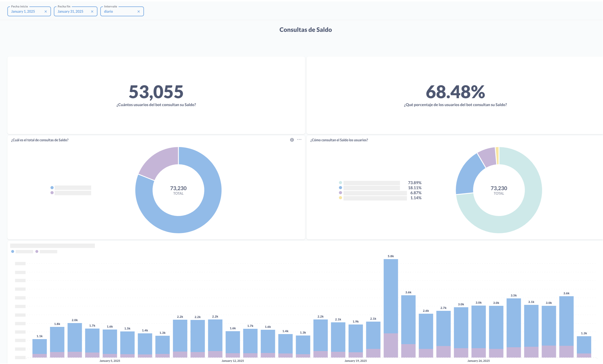This screenshot has width=603, height=364.
Task: Click the 6.87% legend value
Action: (416, 193)
